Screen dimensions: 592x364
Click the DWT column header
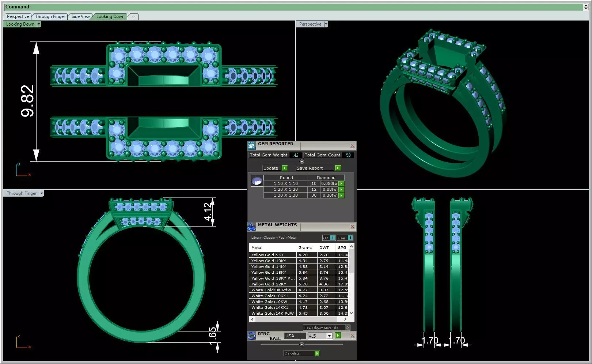click(326, 248)
